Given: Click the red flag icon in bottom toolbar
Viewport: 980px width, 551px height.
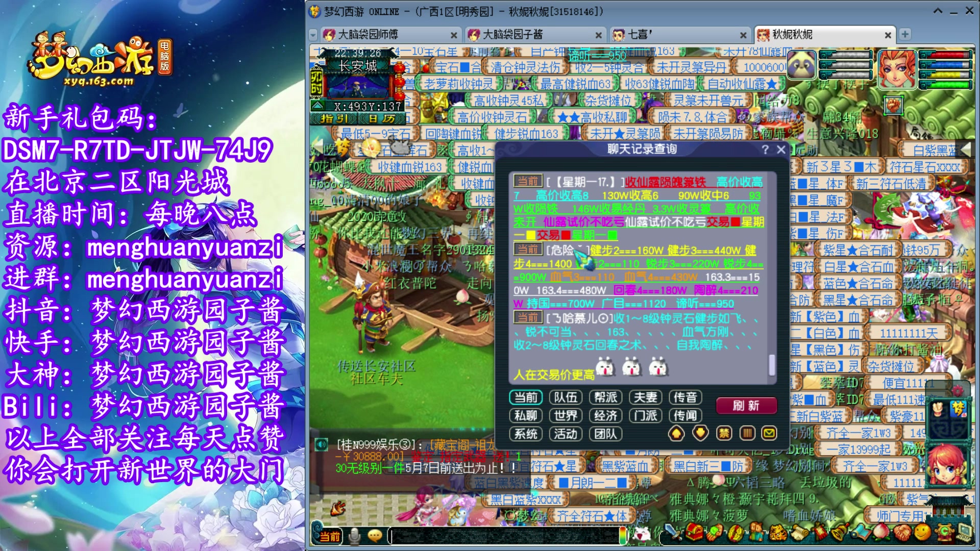Looking at the screenshot, I should (x=820, y=532).
